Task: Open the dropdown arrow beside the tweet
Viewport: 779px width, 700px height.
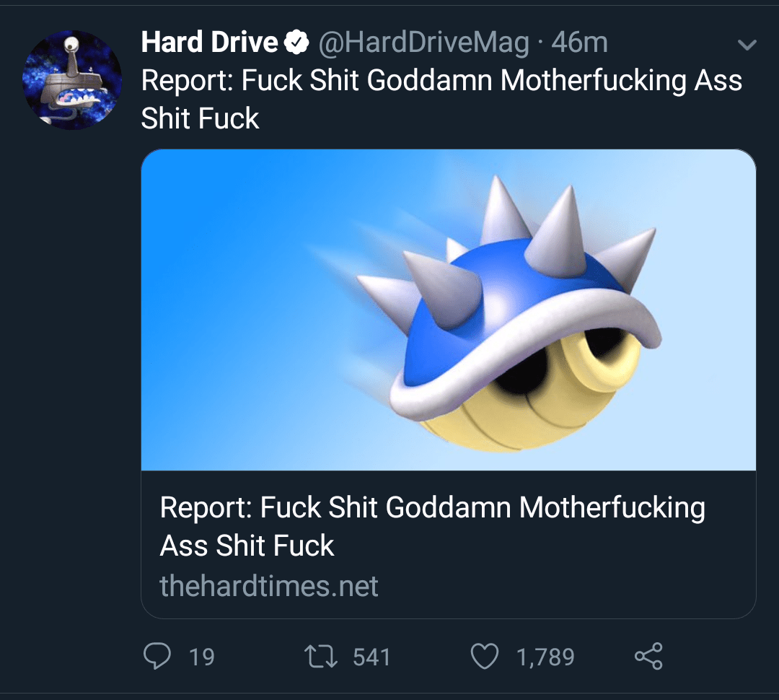Action: [x=748, y=45]
